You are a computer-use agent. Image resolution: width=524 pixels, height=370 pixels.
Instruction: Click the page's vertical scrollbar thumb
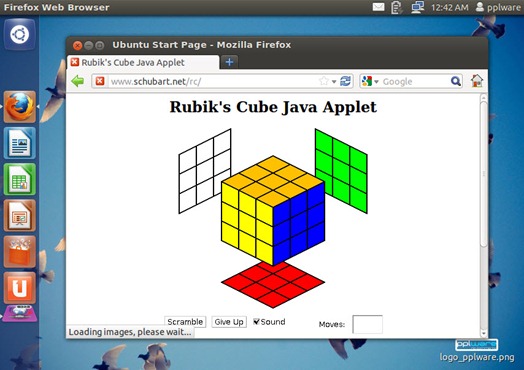click(484, 174)
